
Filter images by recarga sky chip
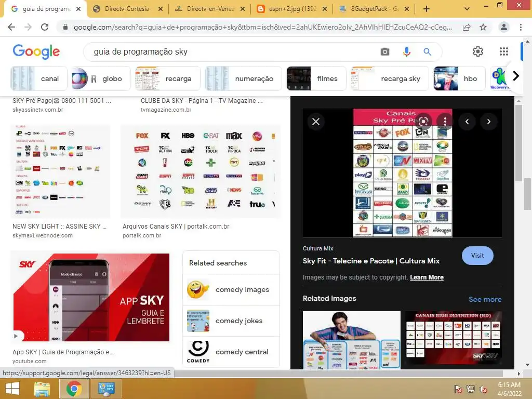(x=390, y=79)
